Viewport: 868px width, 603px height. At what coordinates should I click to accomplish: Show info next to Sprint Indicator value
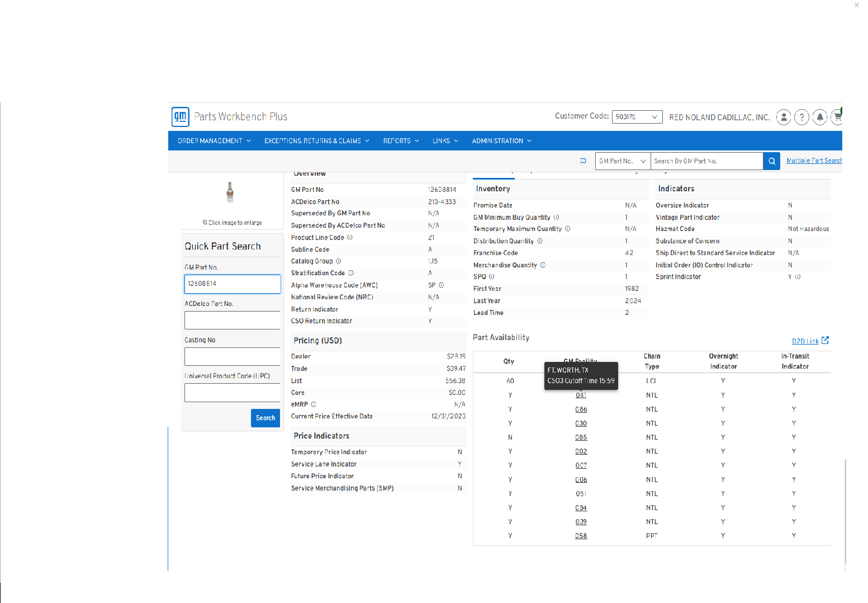coord(798,277)
